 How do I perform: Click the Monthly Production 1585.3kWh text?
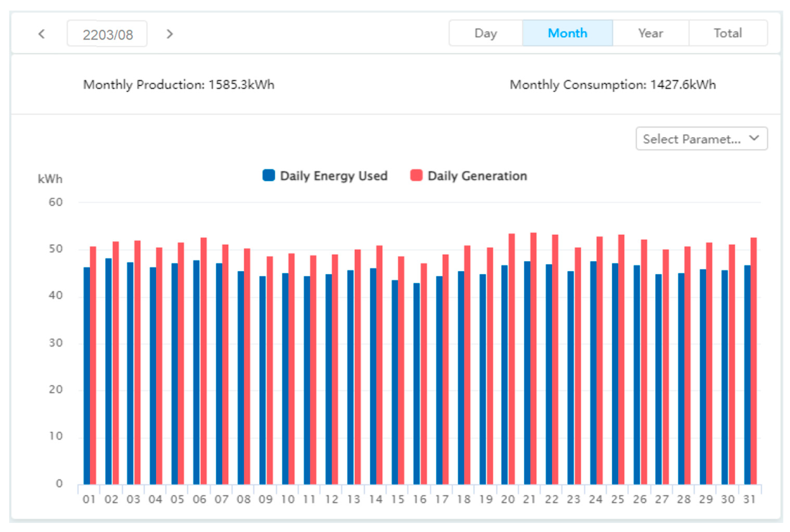[178, 84]
